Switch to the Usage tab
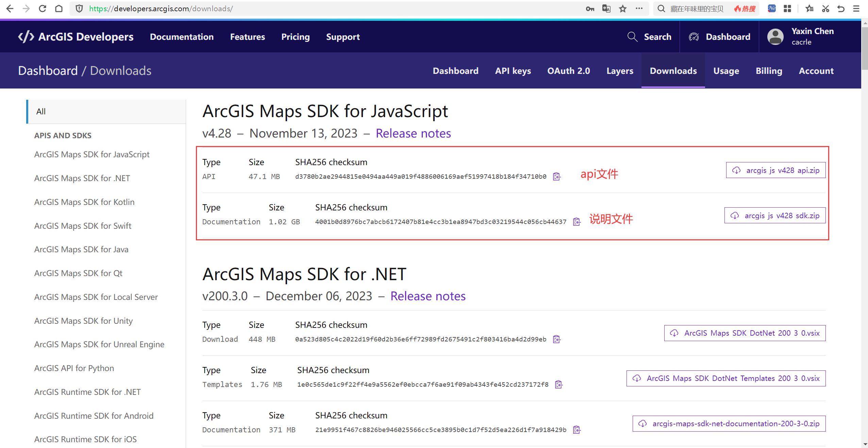The height and width of the screenshot is (448, 868). pyautogui.click(x=726, y=71)
